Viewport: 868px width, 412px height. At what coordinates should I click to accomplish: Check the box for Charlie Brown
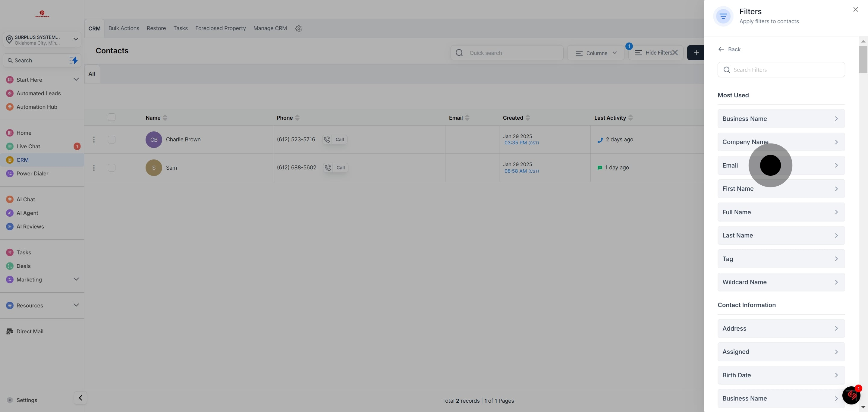112,140
